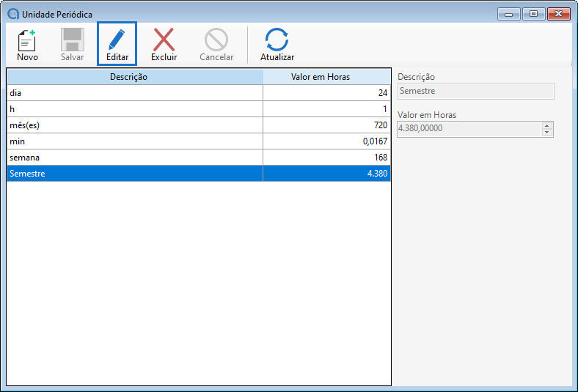Screen dimensions: 578x392
Task: Sort by the Descrição column header
Action: click(x=135, y=77)
